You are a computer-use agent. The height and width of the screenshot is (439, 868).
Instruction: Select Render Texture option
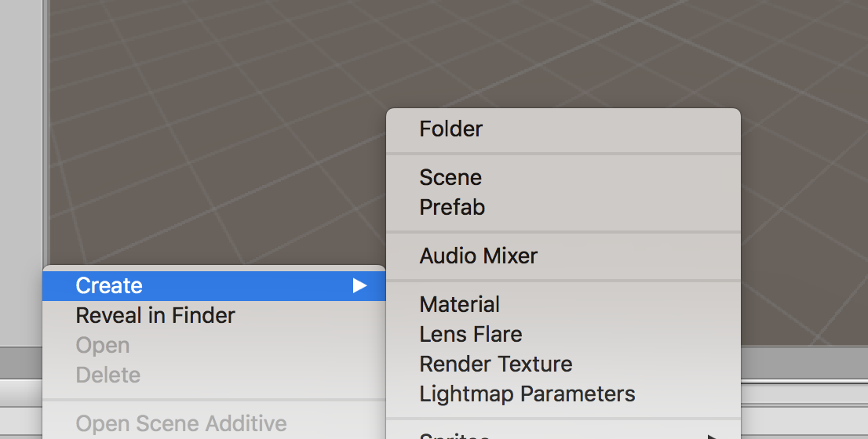(x=496, y=365)
